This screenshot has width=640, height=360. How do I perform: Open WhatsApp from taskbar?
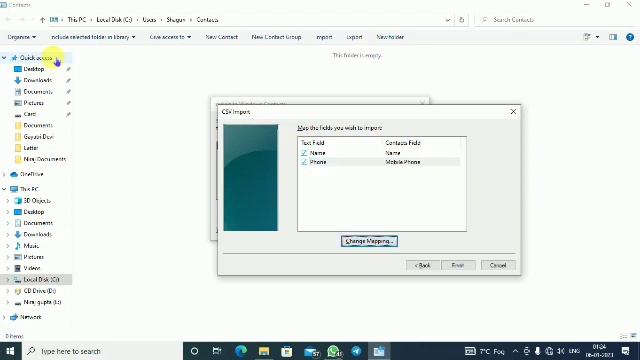pyautogui.click(x=334, y=351)
